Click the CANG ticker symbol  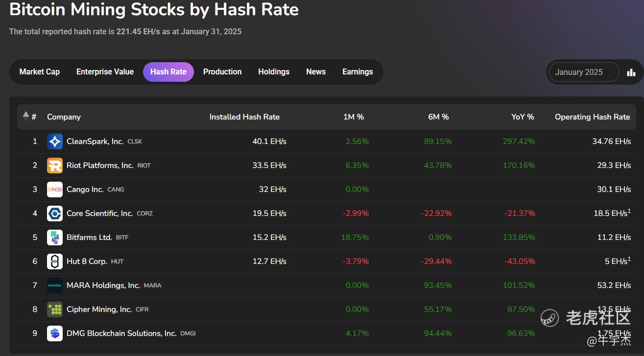click(x=116, y=190)
